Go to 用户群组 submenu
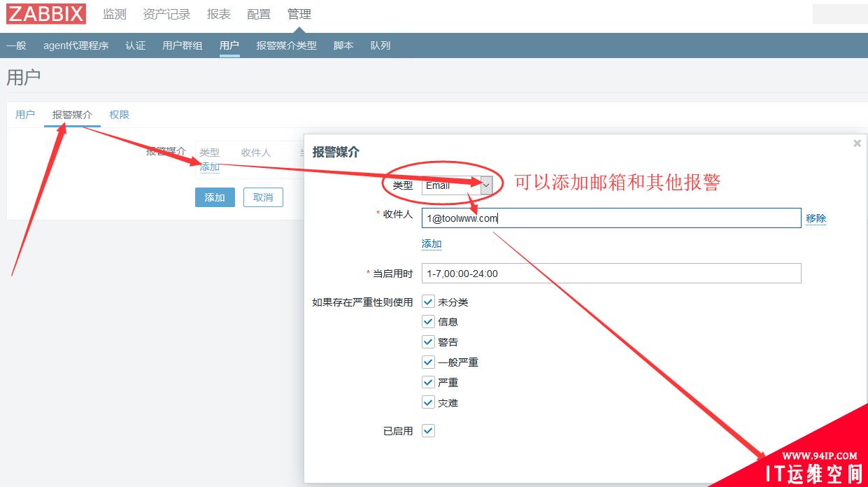Image resolution: width=868 pixels, height=487 pixels. click(183, 45)
